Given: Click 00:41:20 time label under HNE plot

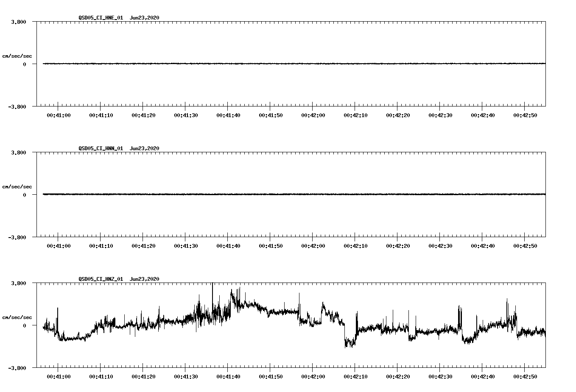Looking at the screenshot, I should pos(143,115).
